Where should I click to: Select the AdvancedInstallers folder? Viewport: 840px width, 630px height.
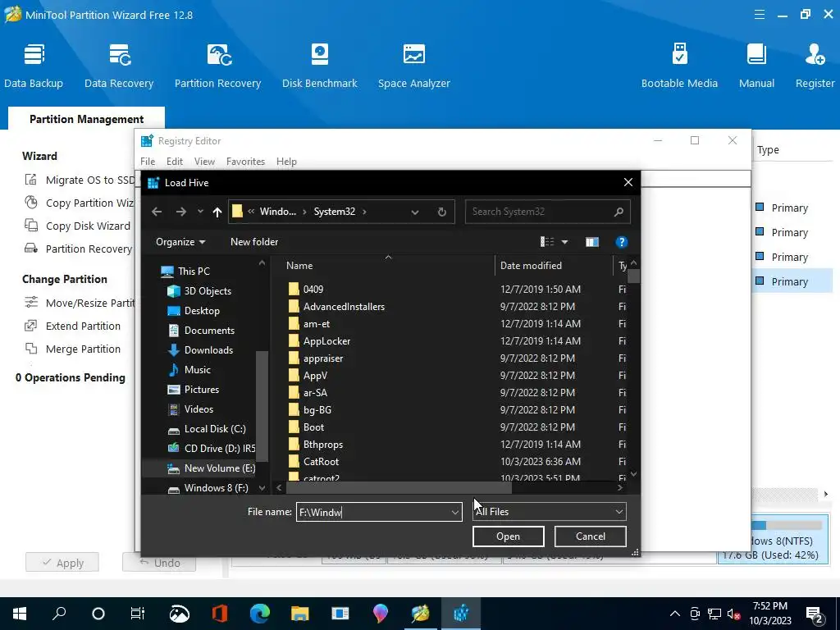pyautogui.click(x=336, y=307)
